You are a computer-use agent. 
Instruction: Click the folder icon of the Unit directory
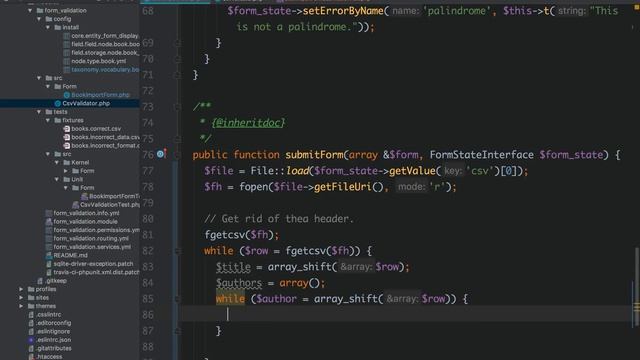[x=67, y=179]
